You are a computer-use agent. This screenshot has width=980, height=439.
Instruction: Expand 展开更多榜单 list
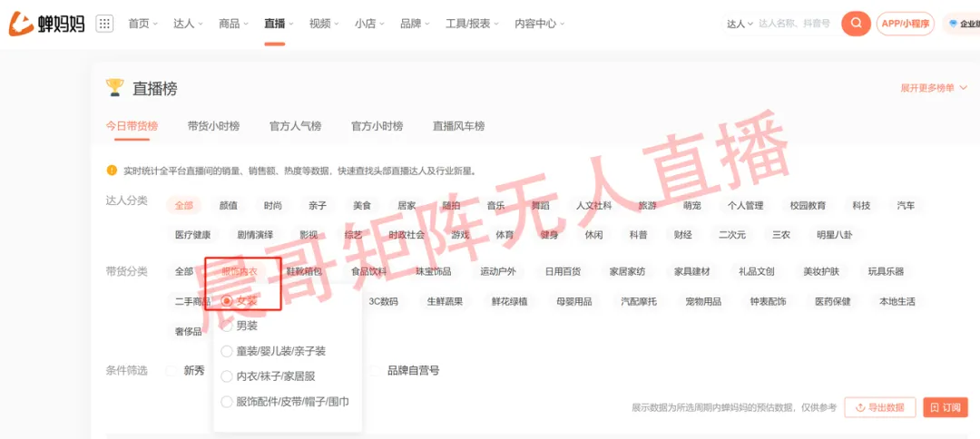click(935, 88)
